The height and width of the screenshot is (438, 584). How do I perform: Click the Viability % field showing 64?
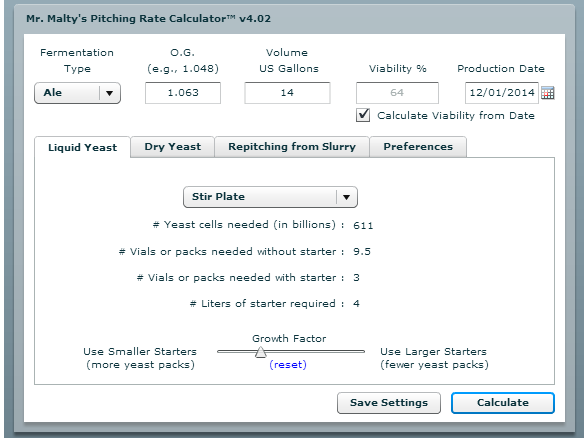click(x=397, y=93)
